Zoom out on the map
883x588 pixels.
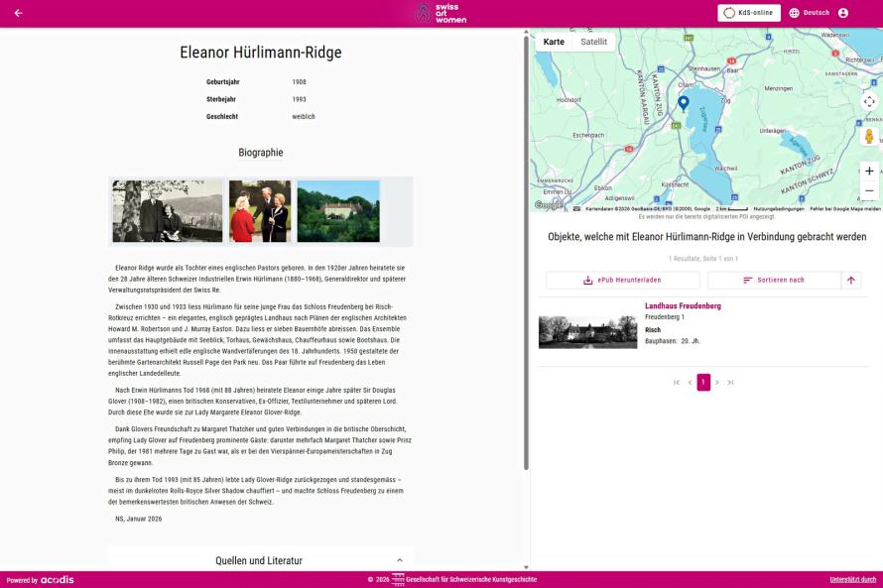click(x=869, y=190)
